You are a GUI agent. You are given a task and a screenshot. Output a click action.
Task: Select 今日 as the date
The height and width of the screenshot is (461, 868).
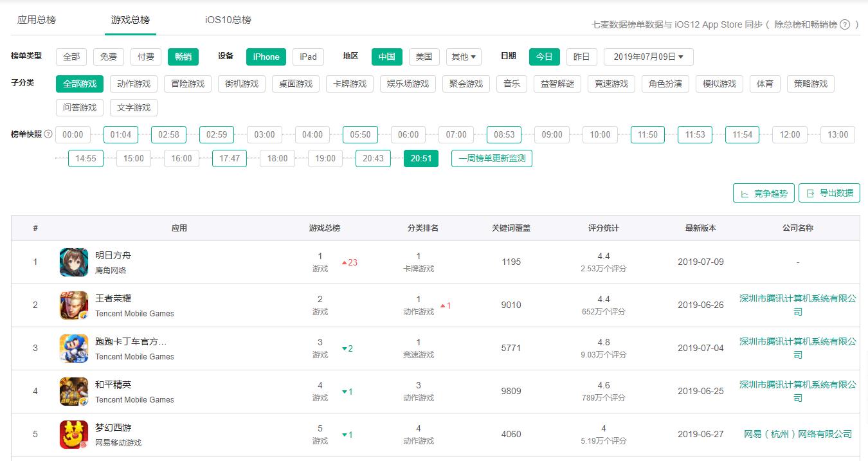click(545, 57)
